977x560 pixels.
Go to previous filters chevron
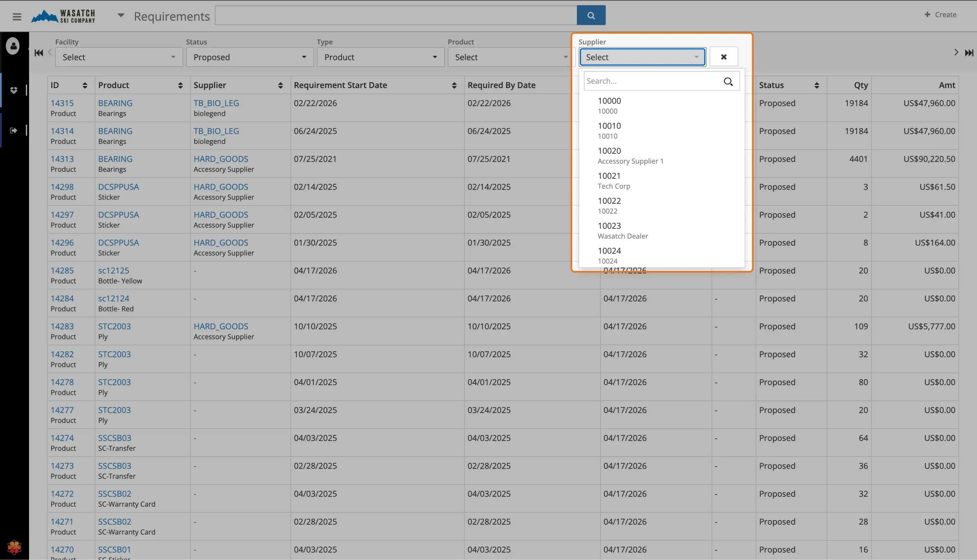[x=50, y=52]
